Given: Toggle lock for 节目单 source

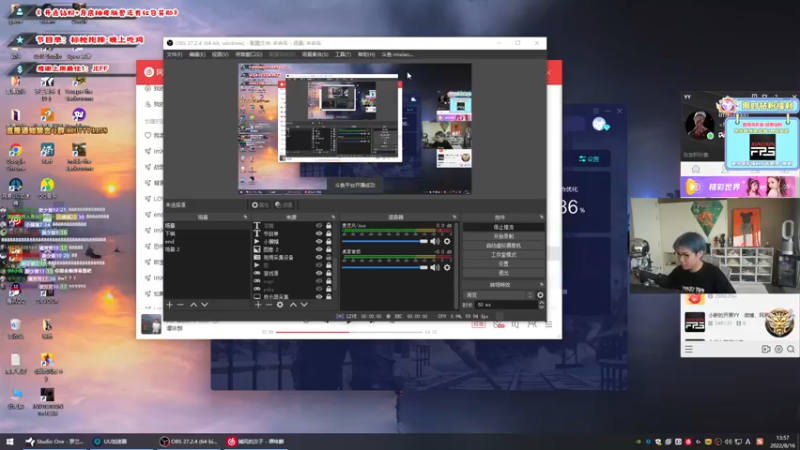Looking at the screenshot, I should 329,234.
